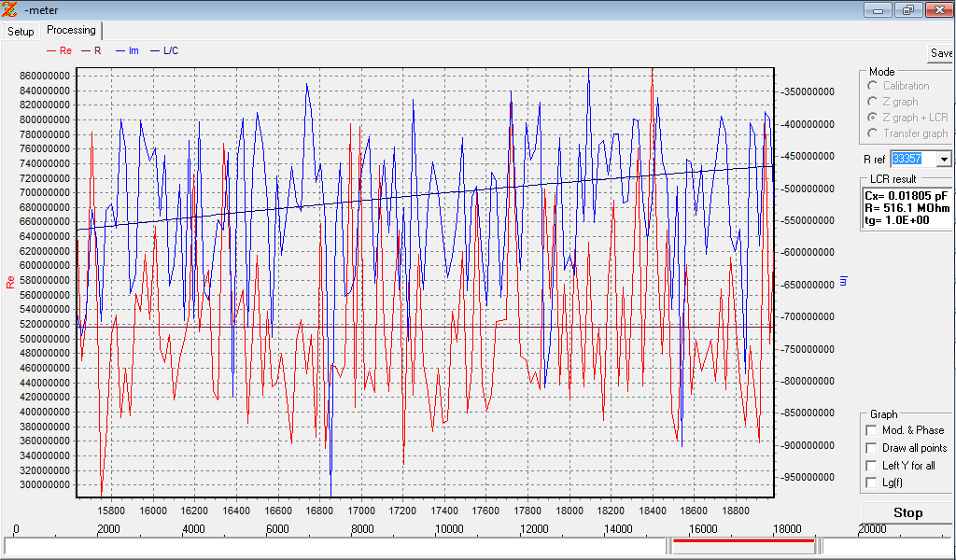Select the Calibration mode radio button

873,86
